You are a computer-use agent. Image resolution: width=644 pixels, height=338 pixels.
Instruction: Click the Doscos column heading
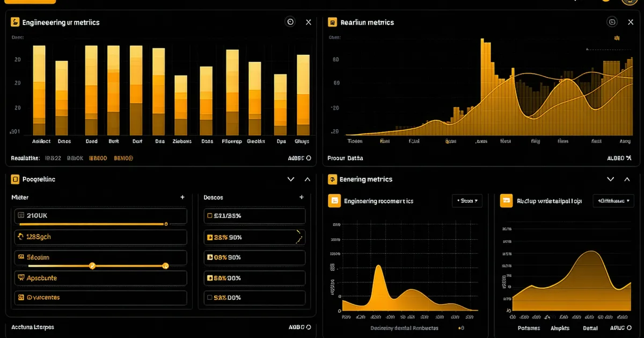click(214, 197)
